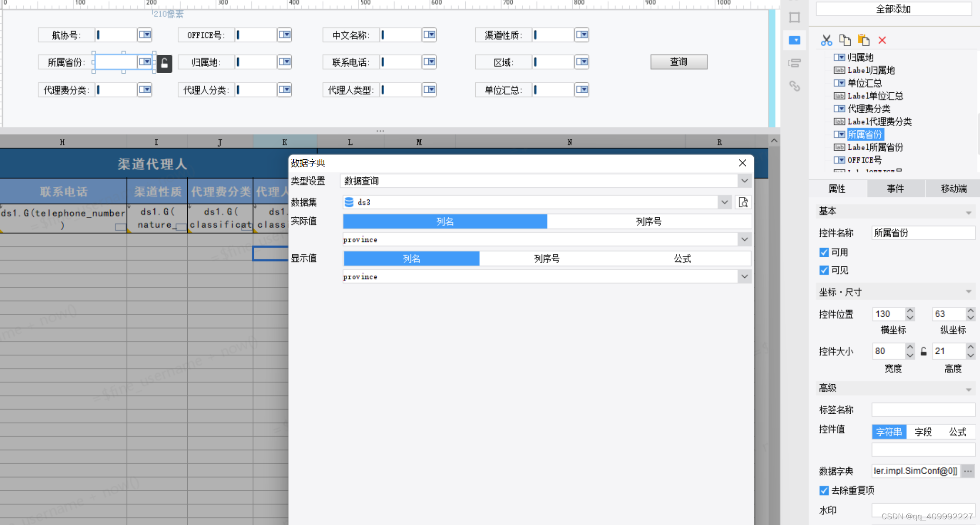Select Label归属地 in the widget tree

(871, 70)
